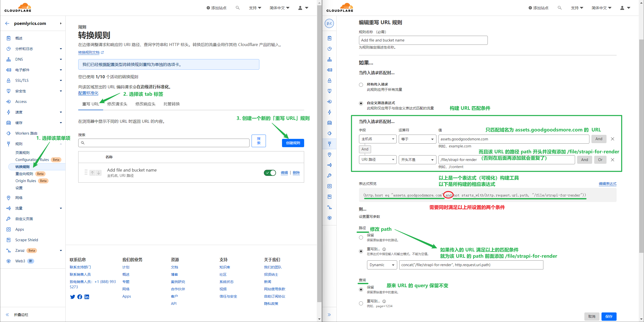Remove the hostname condition row with X
Screen dimensions: 644x322
tap(613, 139)
